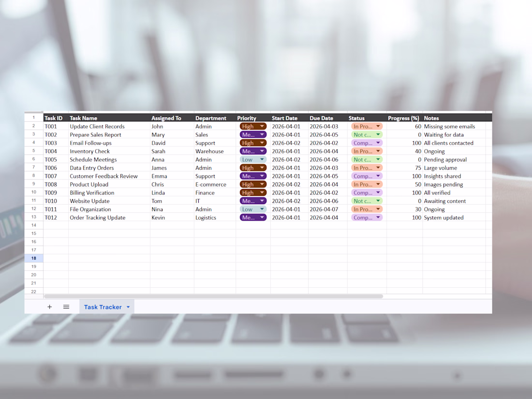Select the Task ID header cell
The width and height of the screenshot is (532, 399).
click(x=56, y=118)
